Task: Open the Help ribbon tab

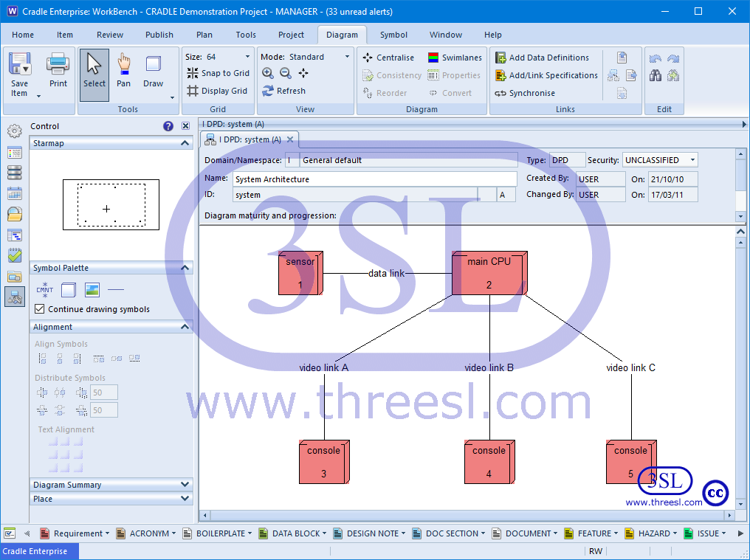Action: [x=492, y=35]
